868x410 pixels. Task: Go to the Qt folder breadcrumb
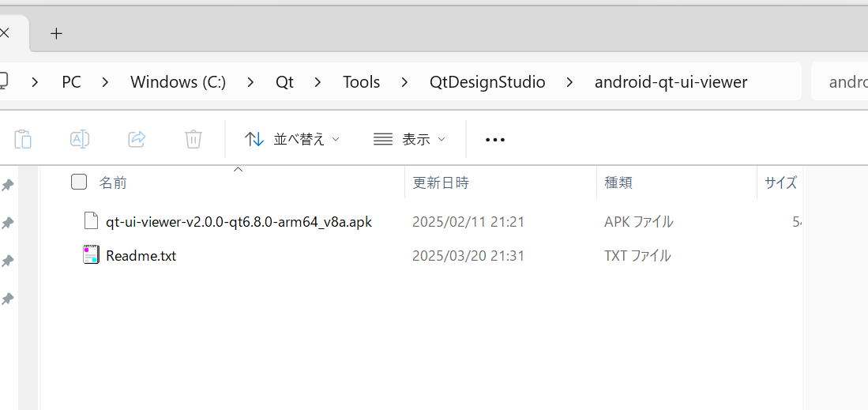(x=284, y=82)
